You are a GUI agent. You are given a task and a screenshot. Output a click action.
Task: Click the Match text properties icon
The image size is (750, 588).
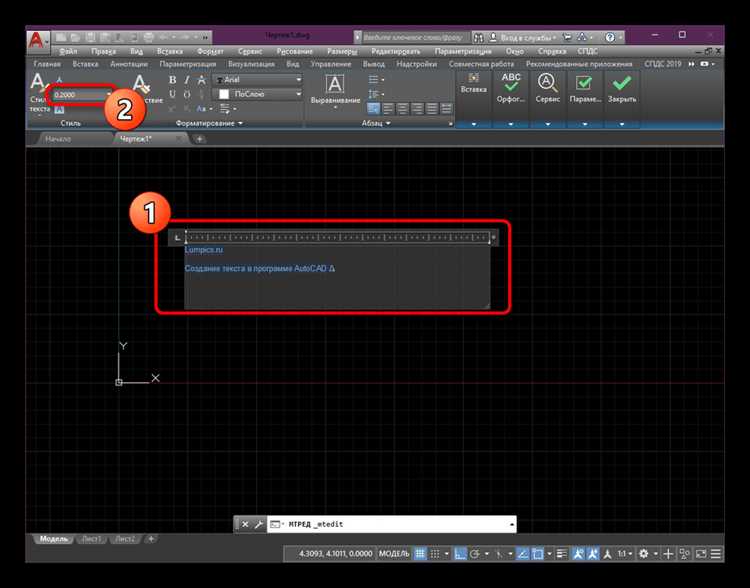(141, 85)
